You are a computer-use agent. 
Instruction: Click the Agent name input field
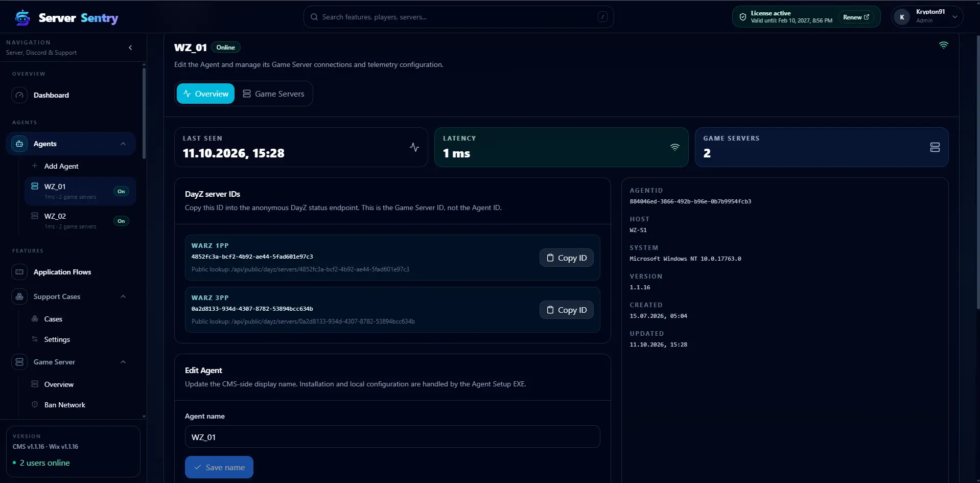point(392,436)
